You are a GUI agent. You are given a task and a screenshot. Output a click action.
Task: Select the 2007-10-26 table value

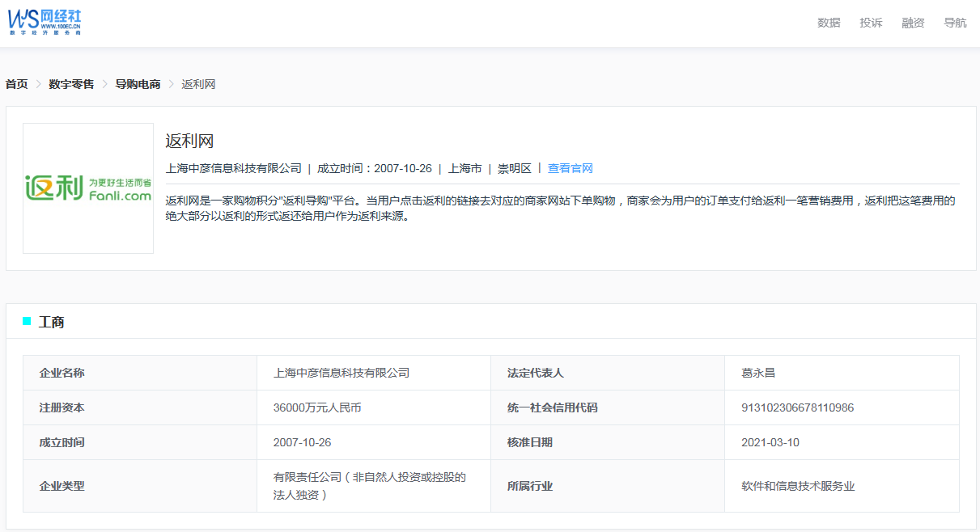pyautogui.click(x=303, y=442)
